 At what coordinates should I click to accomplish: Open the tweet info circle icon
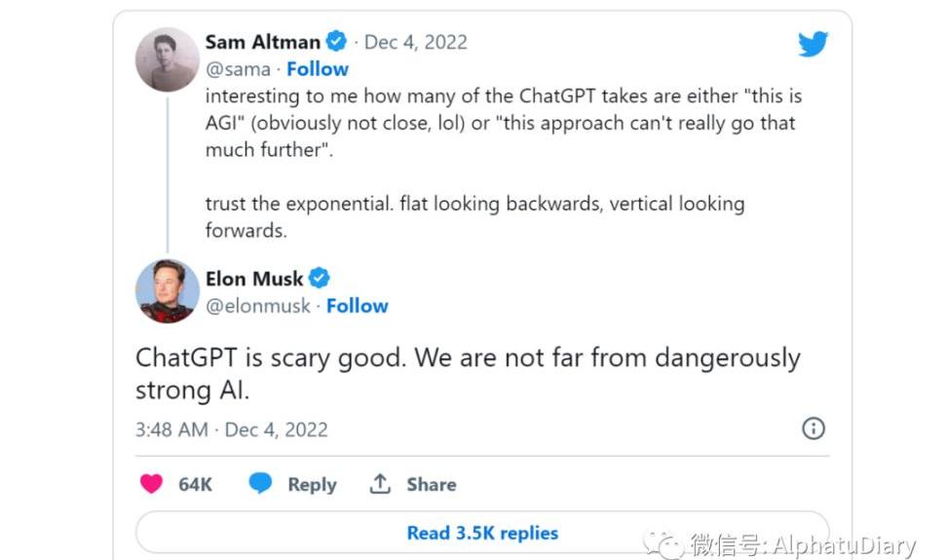pos(813,429)
